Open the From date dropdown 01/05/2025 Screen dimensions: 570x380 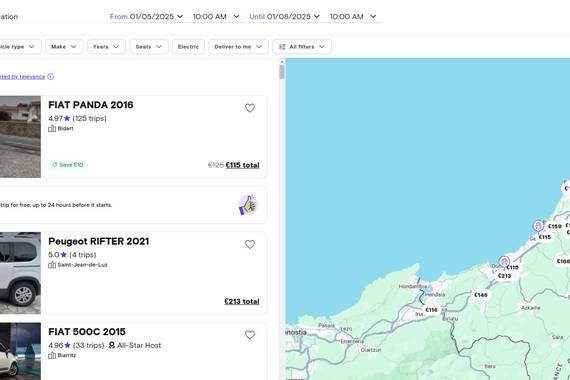tap(146, 16)
